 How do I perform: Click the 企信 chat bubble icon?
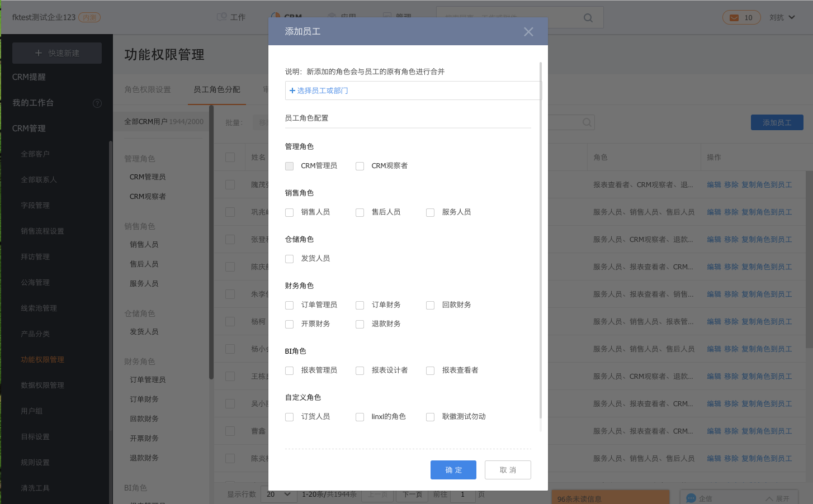[691, 498]
